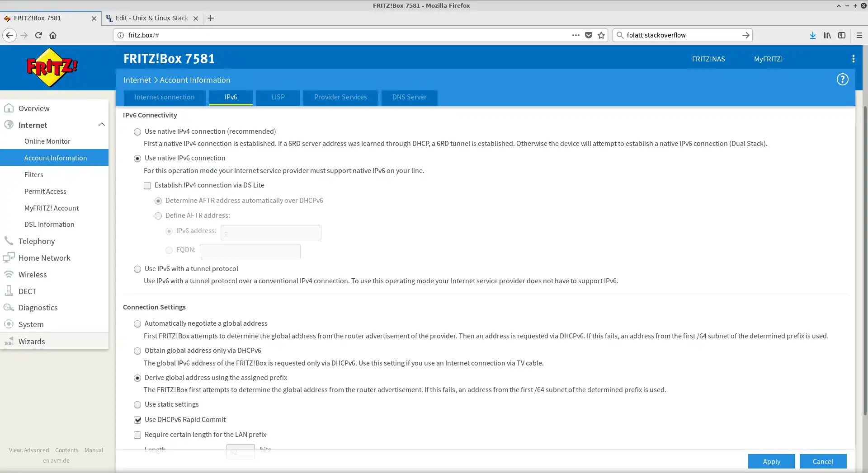This screenshot has width=868, height=473.
Task: Open DSL Information in sidebar
Action: tap(49, 225)
